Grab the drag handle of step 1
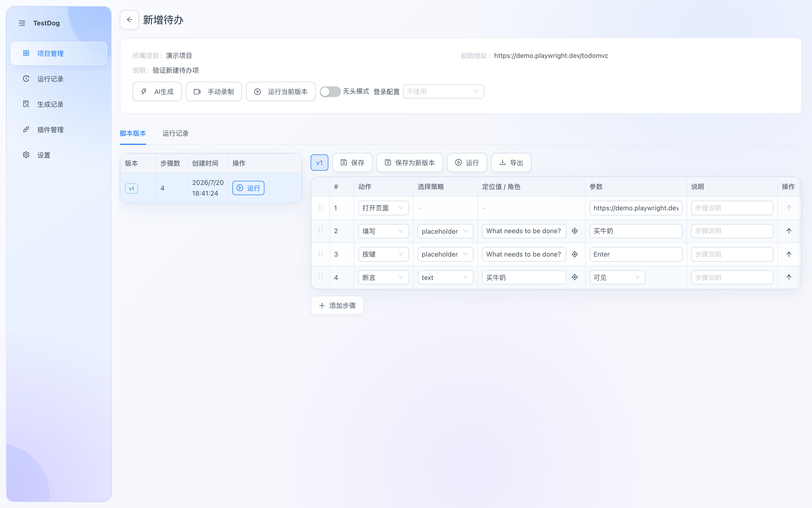 (x=320, y=207)
